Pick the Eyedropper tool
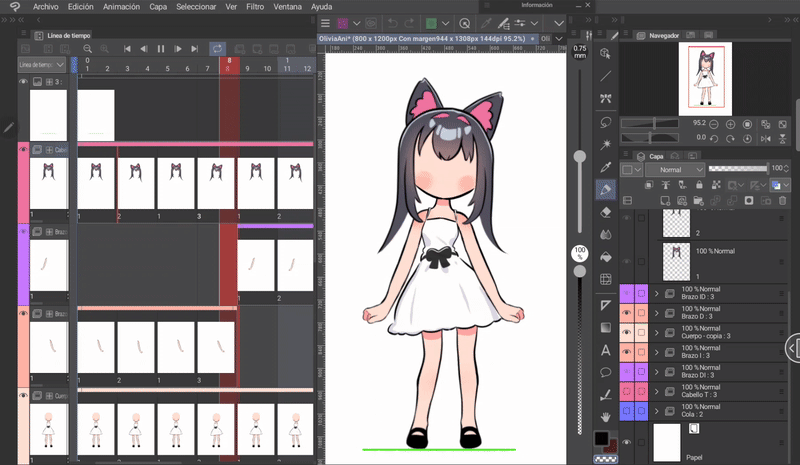Screen dimensions: 800x465 point(606,167)
